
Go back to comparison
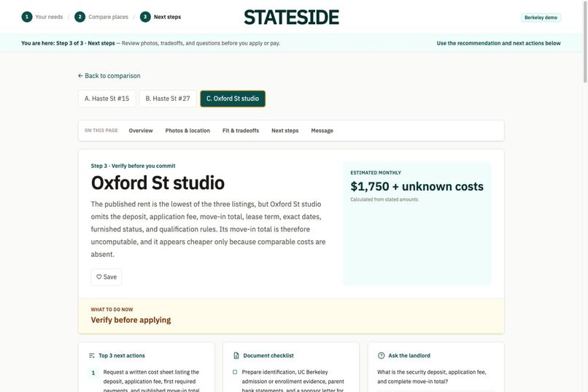point(109,76)
